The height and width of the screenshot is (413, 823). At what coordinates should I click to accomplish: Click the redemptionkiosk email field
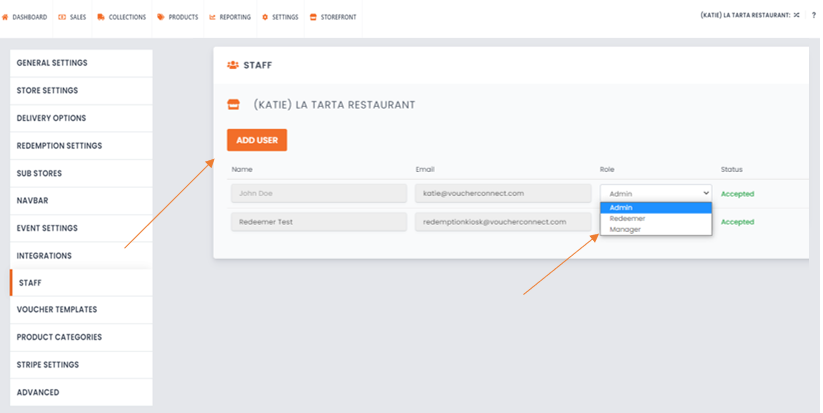(x=502, y=221)
